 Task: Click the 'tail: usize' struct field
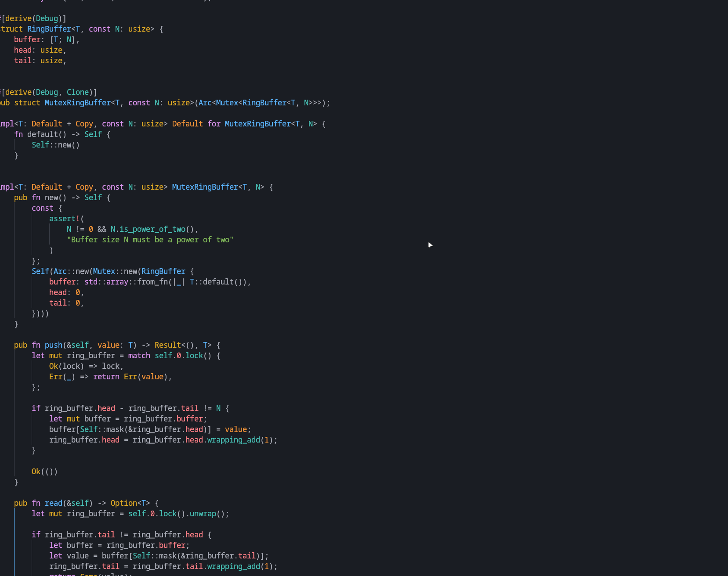[x=40, y=61]
